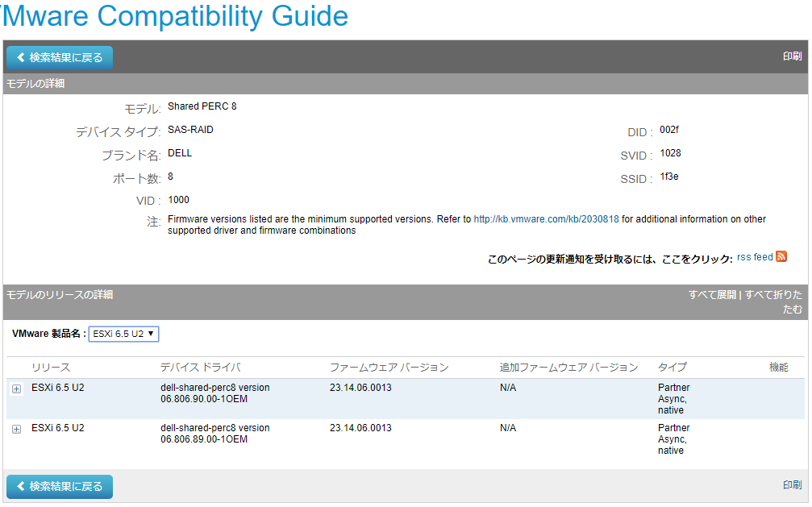This screenshot has width=812, height=507.
Task: Click the 機能 column header
Action: point(778,368)
